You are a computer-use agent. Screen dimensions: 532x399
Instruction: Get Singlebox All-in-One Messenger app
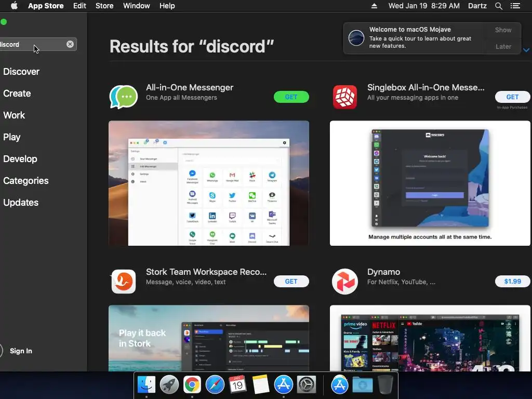pos(512,97)
